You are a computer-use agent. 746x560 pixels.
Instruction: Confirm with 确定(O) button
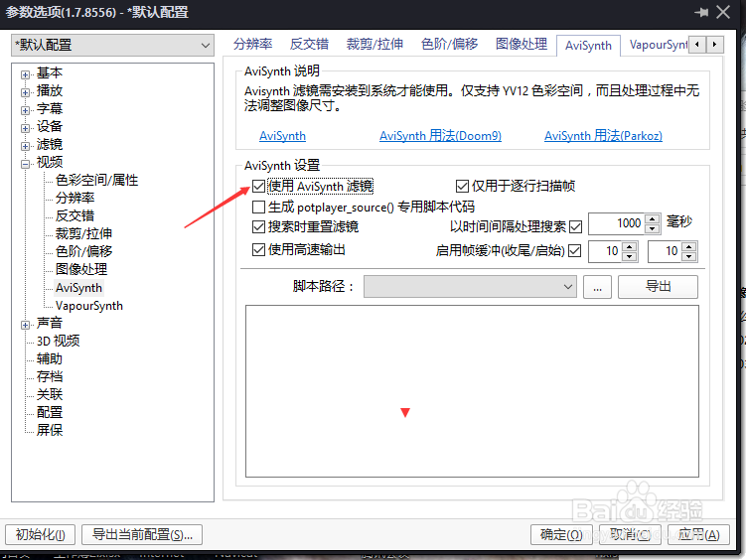click(x=561, y=535)
